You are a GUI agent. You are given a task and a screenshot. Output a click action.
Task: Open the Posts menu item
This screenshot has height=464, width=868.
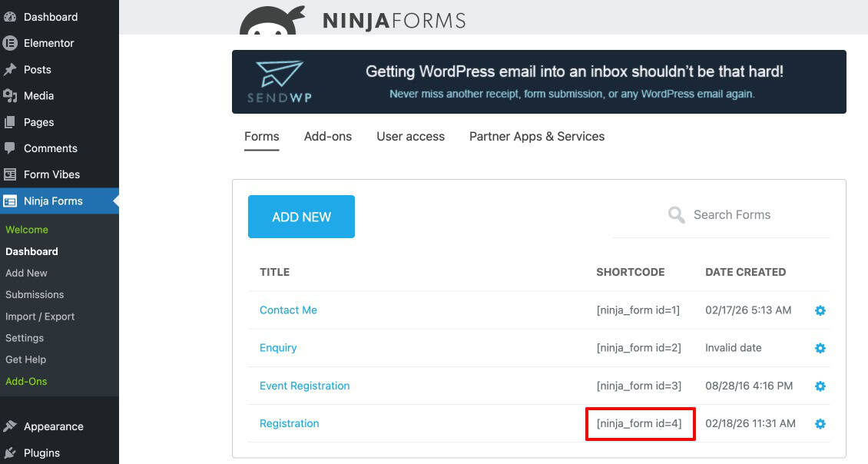(x=59, y=69)
